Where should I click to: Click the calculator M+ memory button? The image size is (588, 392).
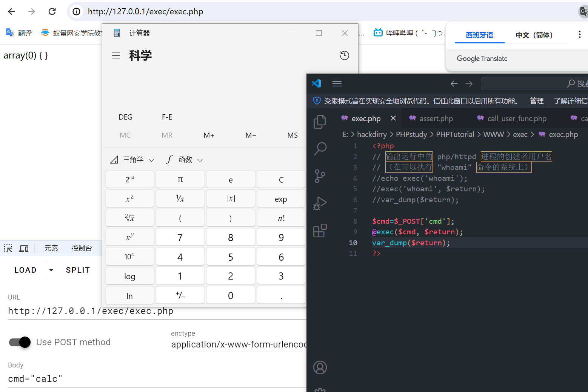tap(209, 135)
